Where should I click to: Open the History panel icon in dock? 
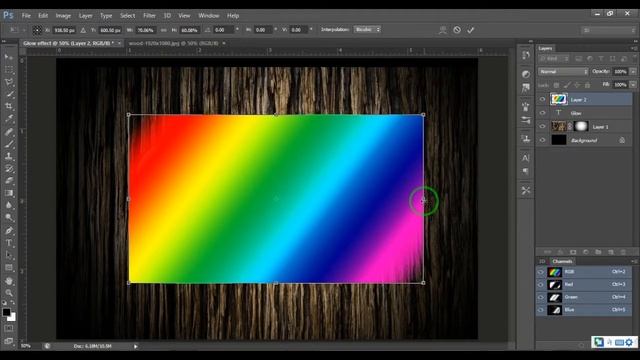526,55
